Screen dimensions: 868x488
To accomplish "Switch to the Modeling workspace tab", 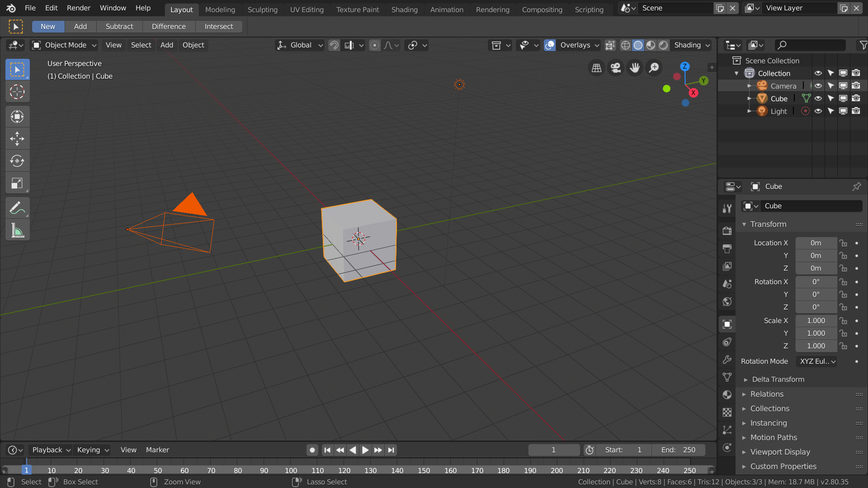I will coord(220,9).
